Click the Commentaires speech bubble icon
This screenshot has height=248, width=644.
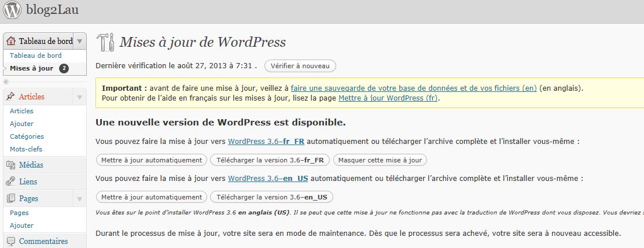[11, 241]
